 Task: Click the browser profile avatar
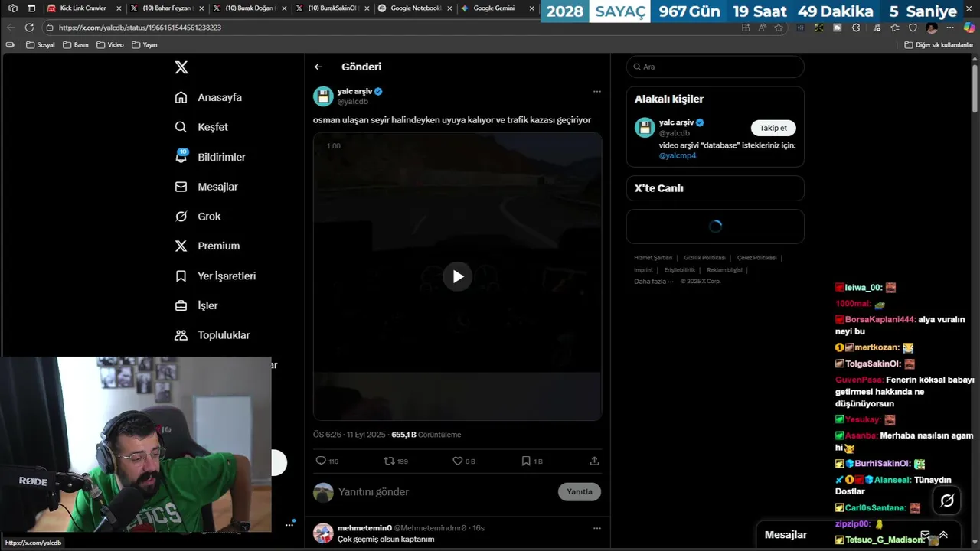[x=932, y=28]
